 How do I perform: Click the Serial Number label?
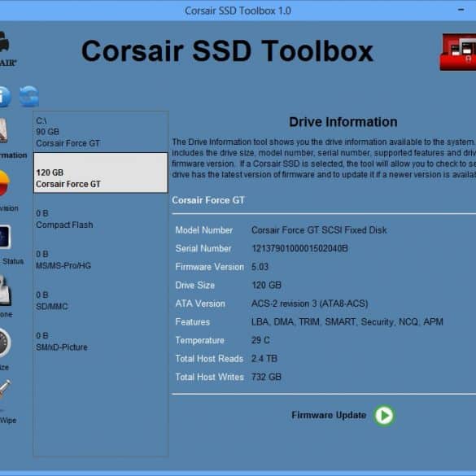click(203, 249)
